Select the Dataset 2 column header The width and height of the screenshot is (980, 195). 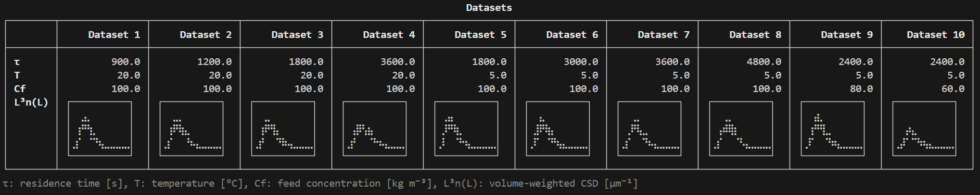pos(206,35)
